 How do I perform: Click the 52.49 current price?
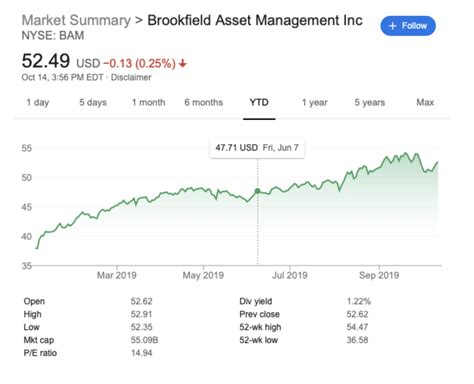click(46, 61)
